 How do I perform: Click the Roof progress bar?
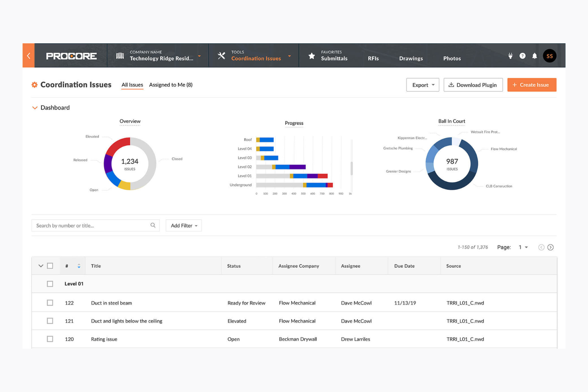(265, 140)
